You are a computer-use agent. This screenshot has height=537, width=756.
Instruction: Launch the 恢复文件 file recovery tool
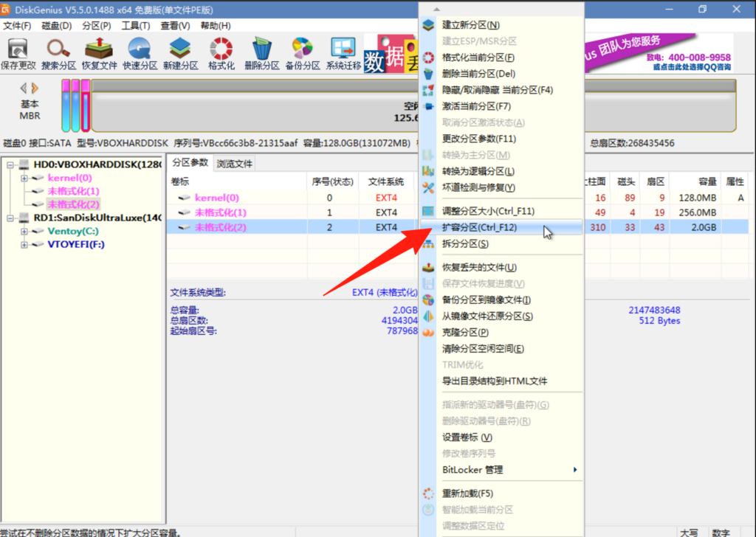tap(99, 53)
